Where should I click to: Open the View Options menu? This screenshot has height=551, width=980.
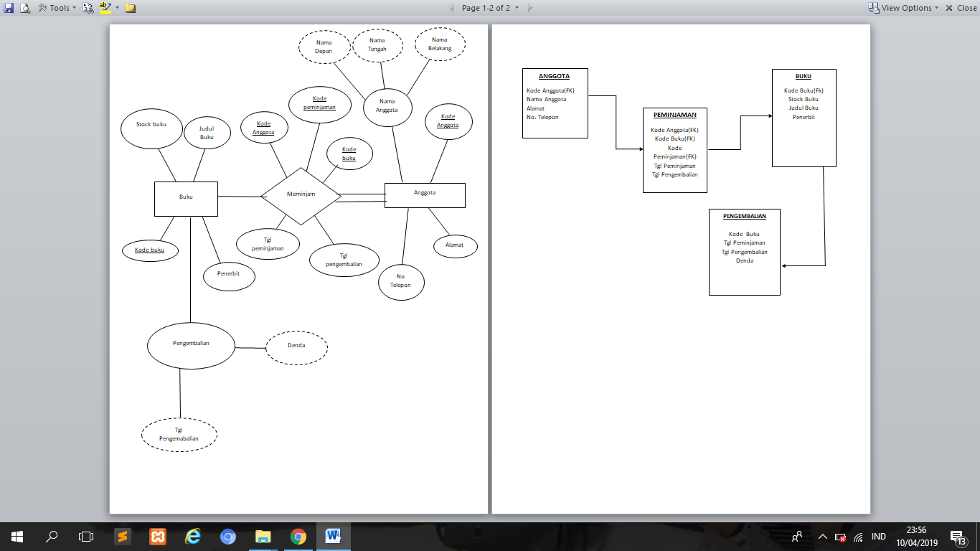pos(904,8)
